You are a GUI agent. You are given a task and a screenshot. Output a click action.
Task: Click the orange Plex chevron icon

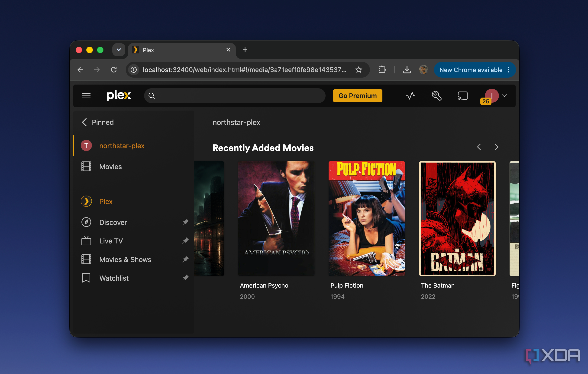[86, 201]
